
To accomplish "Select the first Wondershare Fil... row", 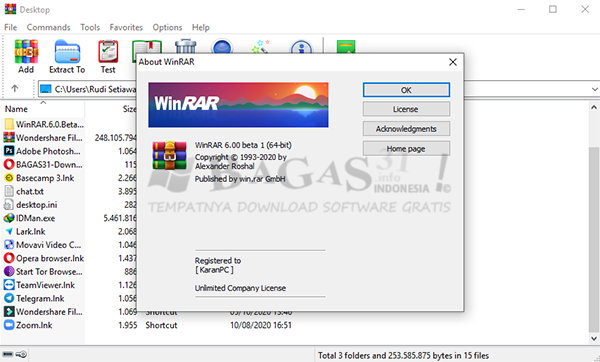I will tap(43, 137).
